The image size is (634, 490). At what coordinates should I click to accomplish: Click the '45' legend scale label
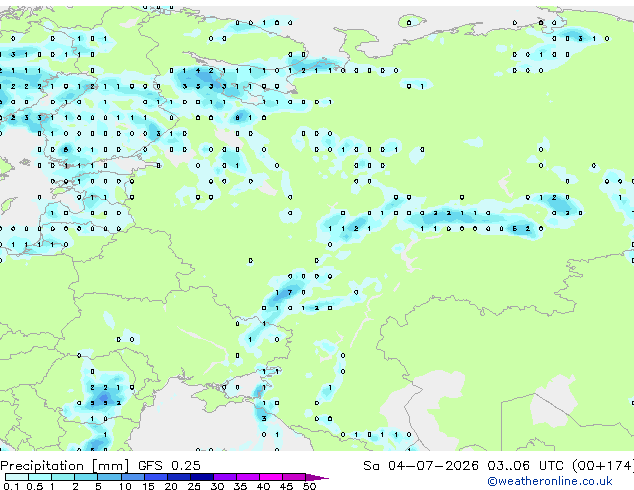[286, 486]
